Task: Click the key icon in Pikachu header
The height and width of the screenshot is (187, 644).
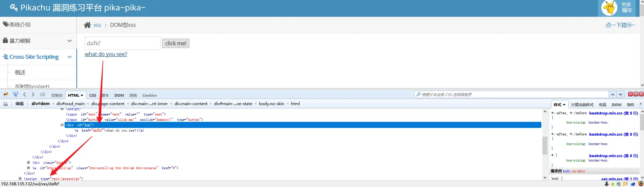Action: pyautogui.click(x=13, y=7)
